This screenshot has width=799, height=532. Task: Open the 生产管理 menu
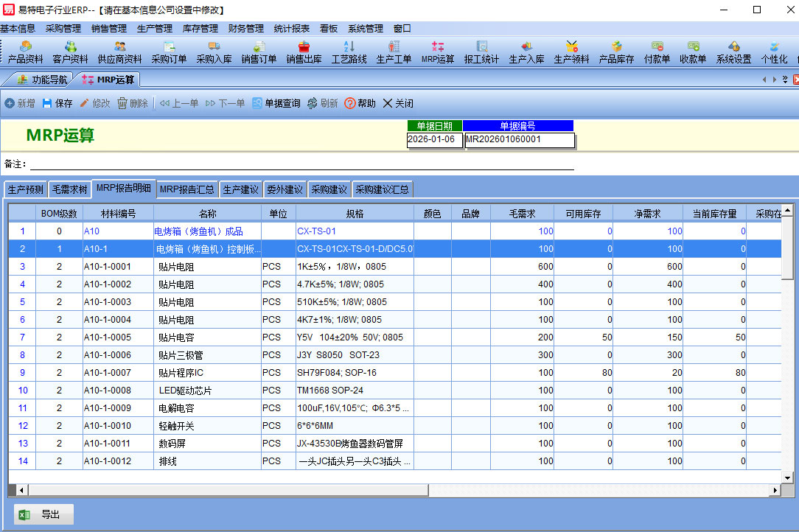coord(155,29)
